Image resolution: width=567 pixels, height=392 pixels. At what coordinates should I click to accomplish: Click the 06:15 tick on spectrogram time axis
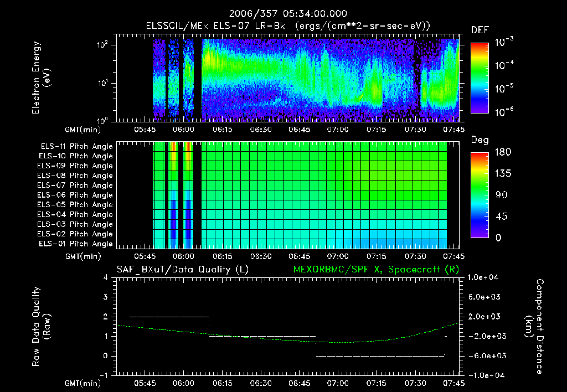point(223,130)
